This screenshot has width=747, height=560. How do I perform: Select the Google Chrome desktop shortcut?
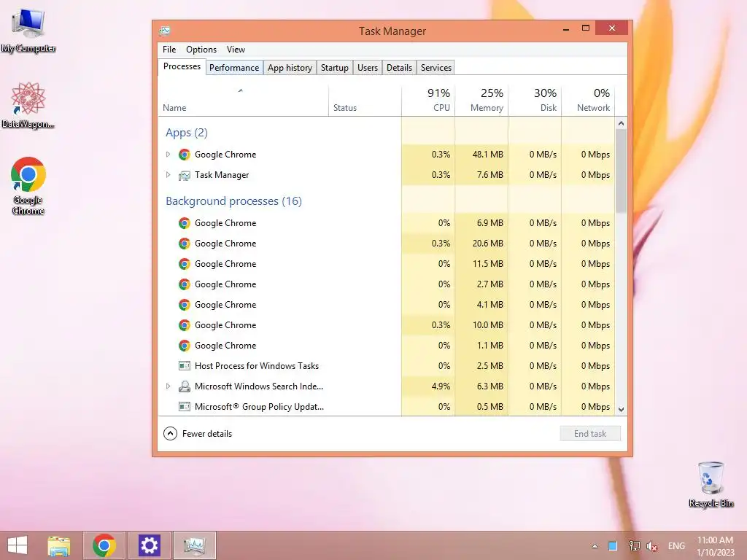pyautogui.click(x=28, y=186)
